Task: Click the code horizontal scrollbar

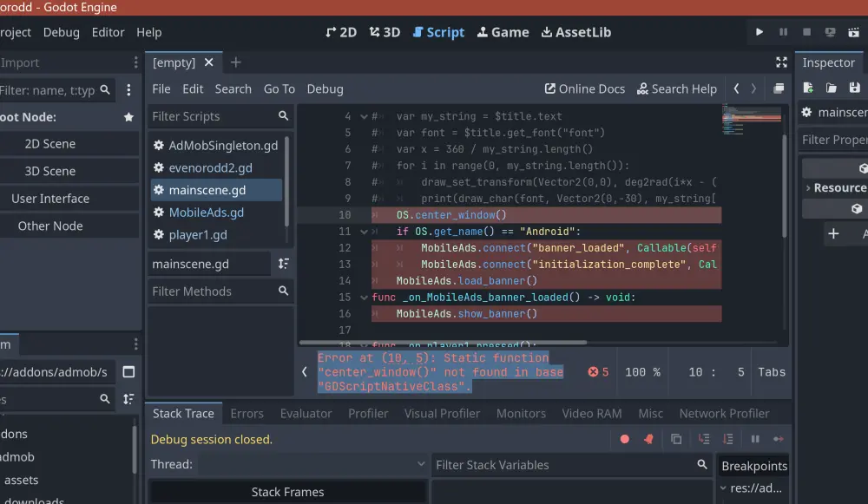Action: click(443, 343)
